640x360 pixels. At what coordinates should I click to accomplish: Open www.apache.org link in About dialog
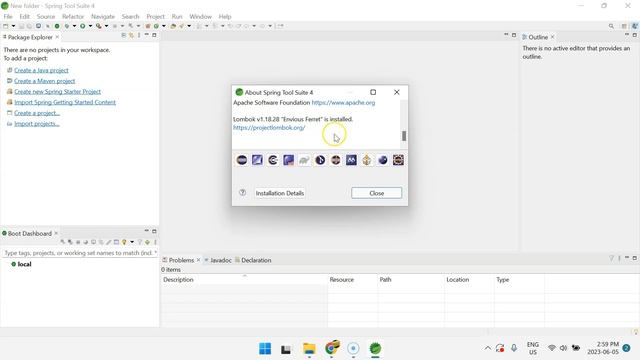[x=343, y=102]
